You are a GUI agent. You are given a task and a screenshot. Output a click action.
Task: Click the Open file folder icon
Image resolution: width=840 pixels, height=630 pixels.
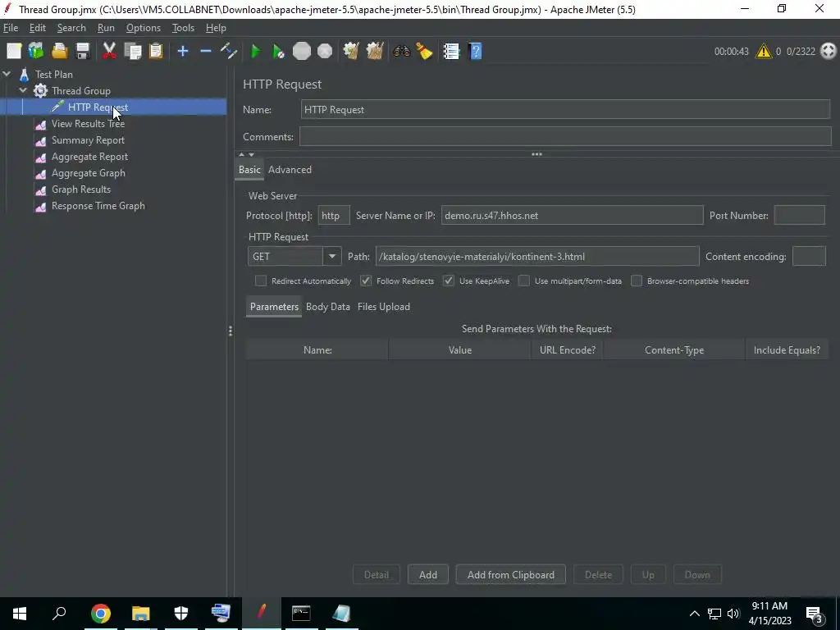pyautogui.click(x=59, y=51)
